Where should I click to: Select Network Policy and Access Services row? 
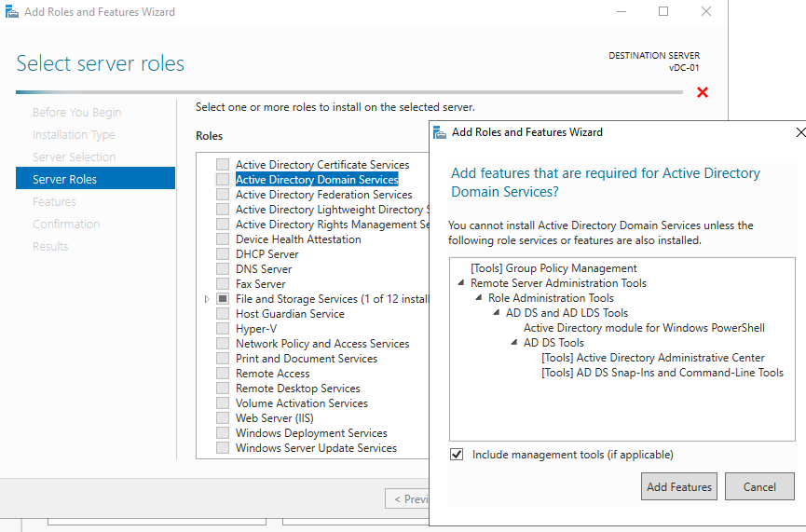[x=322, y=344]
